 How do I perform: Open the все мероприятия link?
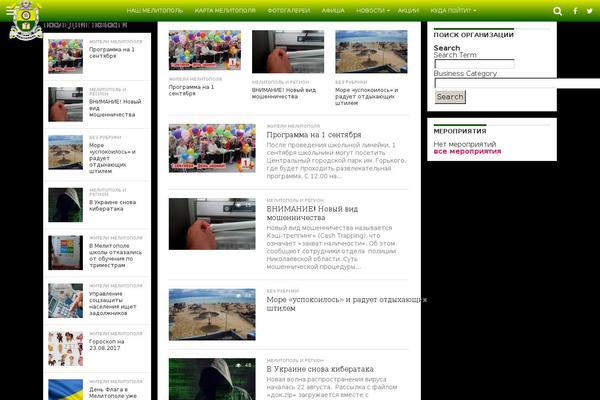pos(467,151)
